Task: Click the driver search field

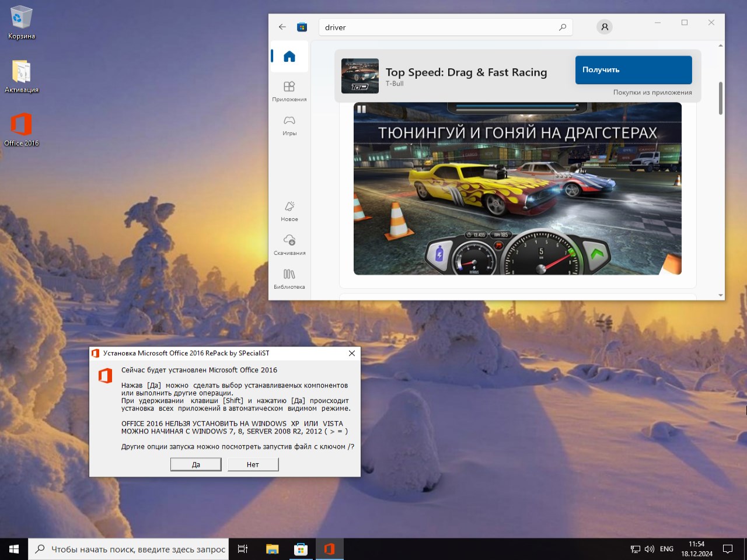Action: coord(445,27)
